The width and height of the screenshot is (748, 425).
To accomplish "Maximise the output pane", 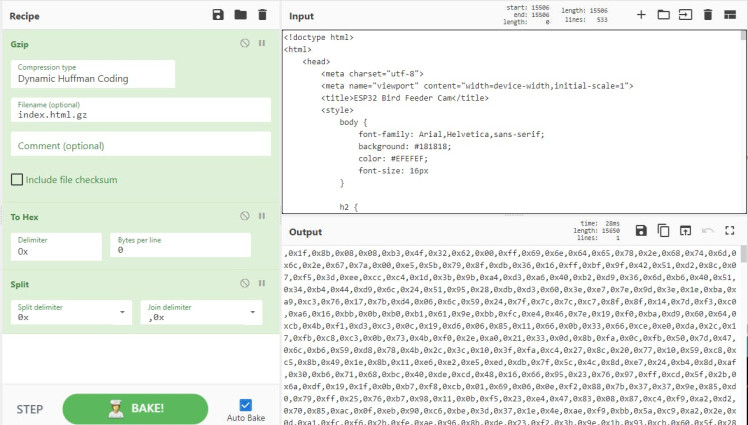I will 730,231.
